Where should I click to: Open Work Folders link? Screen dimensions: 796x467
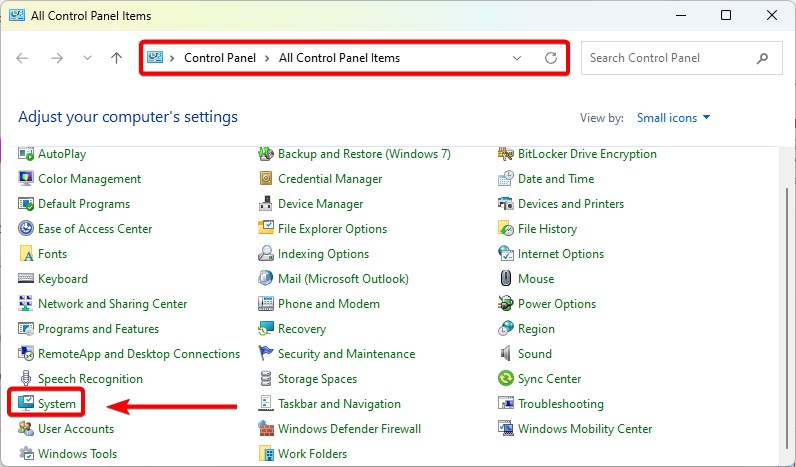click(x=313, y=453)
